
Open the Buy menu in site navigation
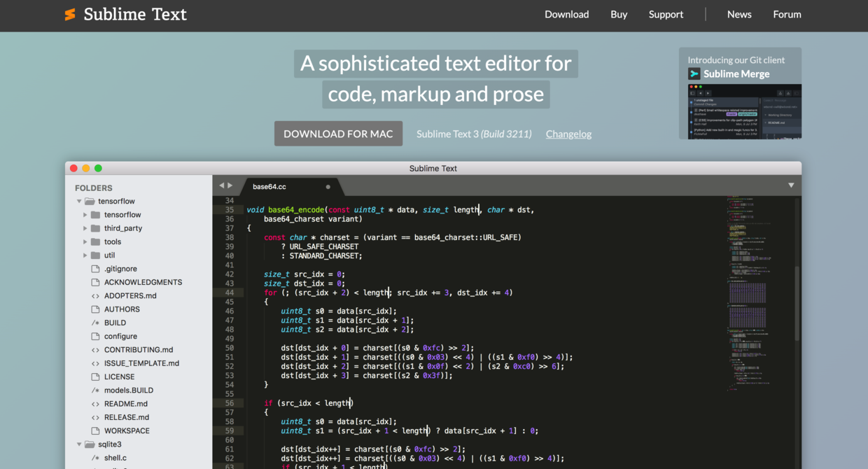tap(619, 14)
